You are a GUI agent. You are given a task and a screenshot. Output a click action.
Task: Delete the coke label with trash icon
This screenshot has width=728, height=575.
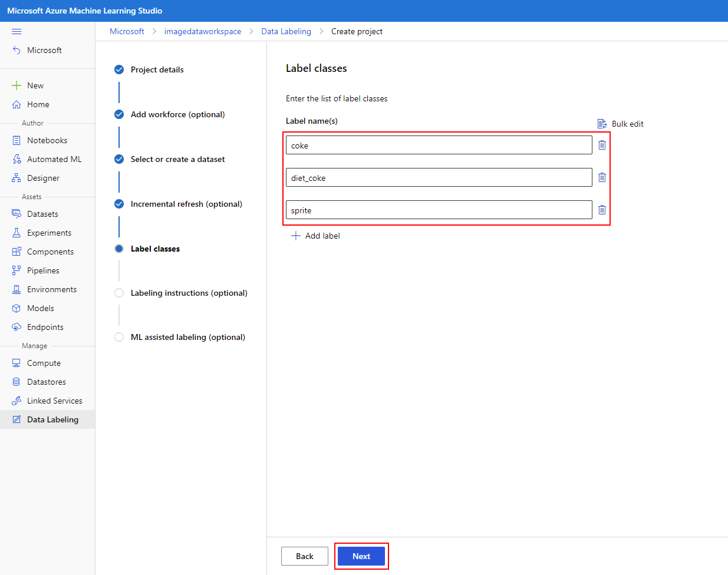point(602,145)
